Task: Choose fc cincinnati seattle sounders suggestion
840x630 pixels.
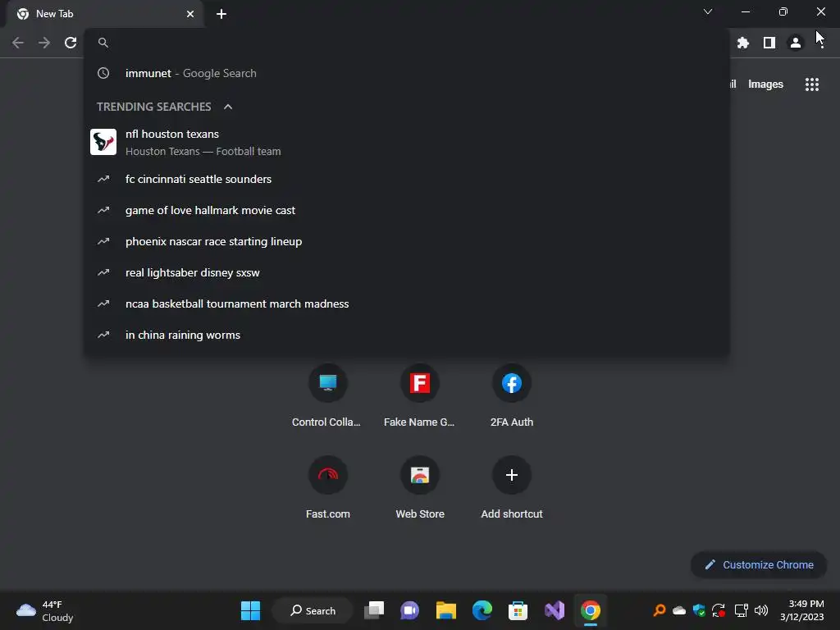Action: point(407,179)
